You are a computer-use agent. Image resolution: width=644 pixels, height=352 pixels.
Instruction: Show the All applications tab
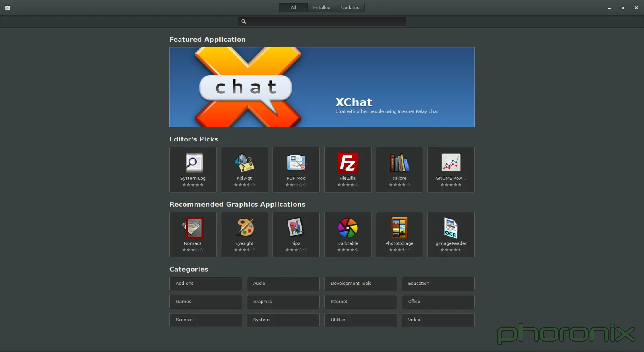(293, 8)
